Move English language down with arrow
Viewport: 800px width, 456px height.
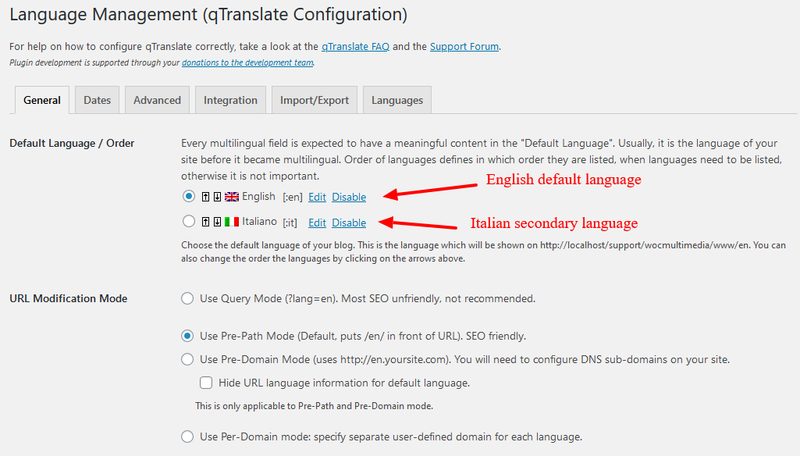click(217, 197)
